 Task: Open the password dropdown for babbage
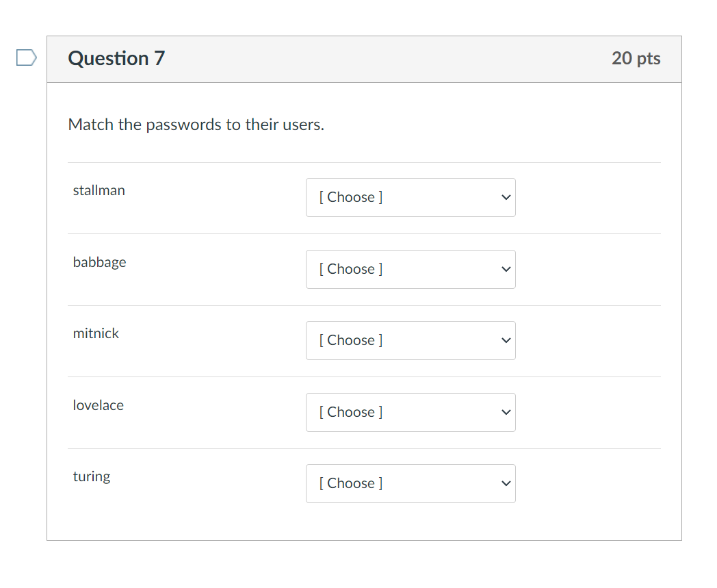tap(410, 269)
